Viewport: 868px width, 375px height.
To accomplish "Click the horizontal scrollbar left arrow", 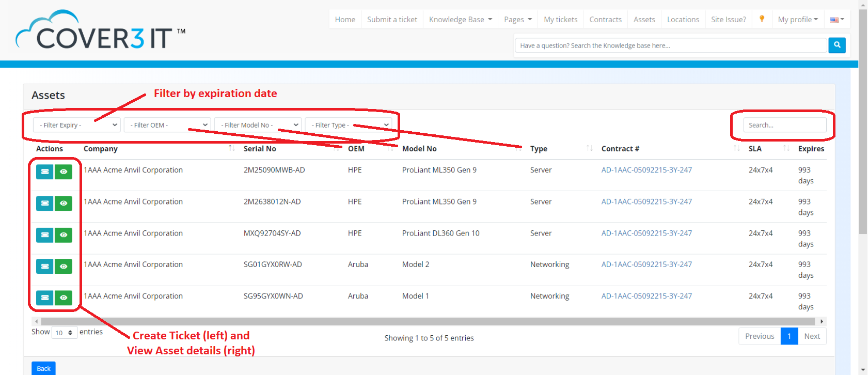I will pos(36,321).
